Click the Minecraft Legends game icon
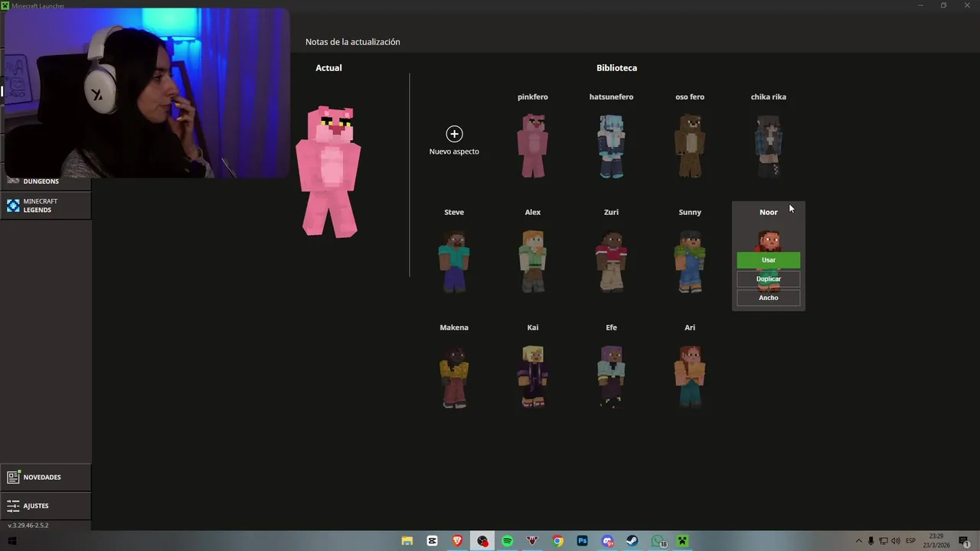 (x=13, y=206)
